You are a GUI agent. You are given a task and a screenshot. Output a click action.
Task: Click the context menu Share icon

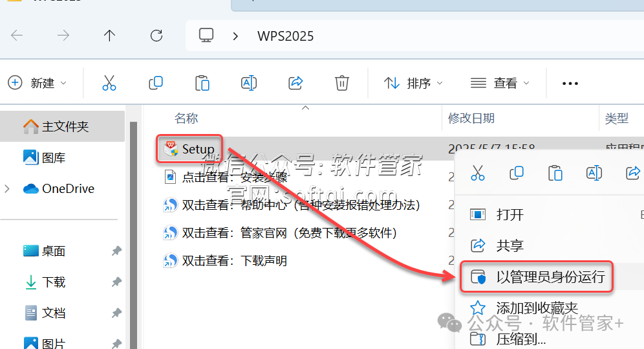pyautogui.click(x=633, y=173)
